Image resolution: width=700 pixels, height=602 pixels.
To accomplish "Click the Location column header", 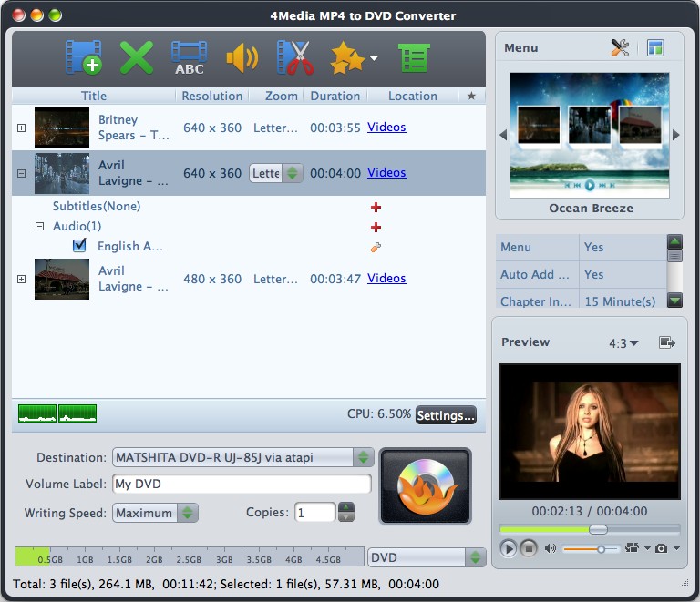I will point(413,96).
